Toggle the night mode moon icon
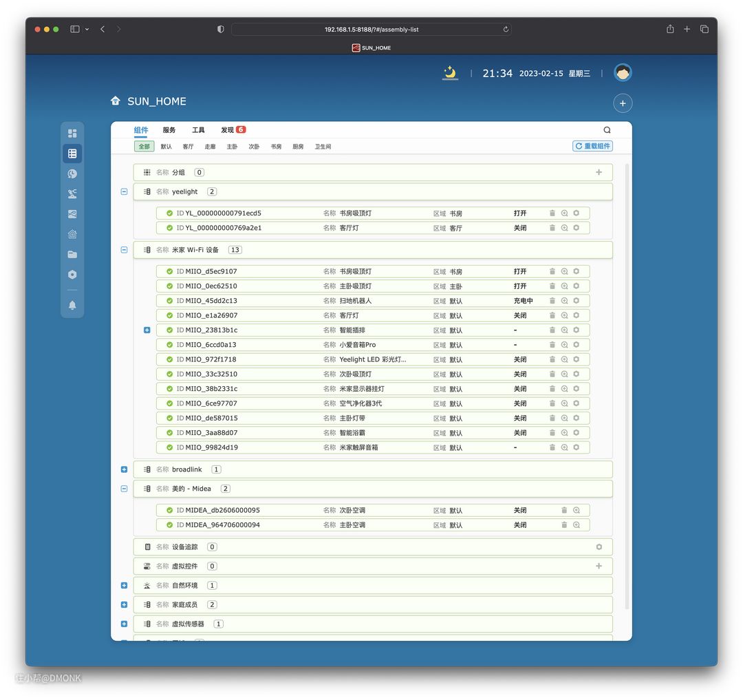The width and height of the screenshot is (743, 700). [x=450, y=73]
